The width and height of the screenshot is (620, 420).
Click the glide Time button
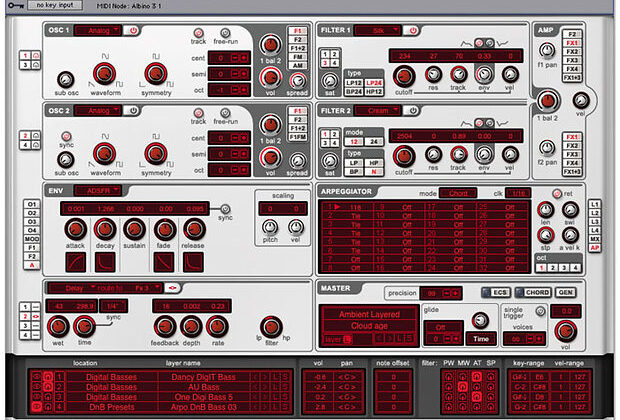pyautogui.click(x=481, y=339)
